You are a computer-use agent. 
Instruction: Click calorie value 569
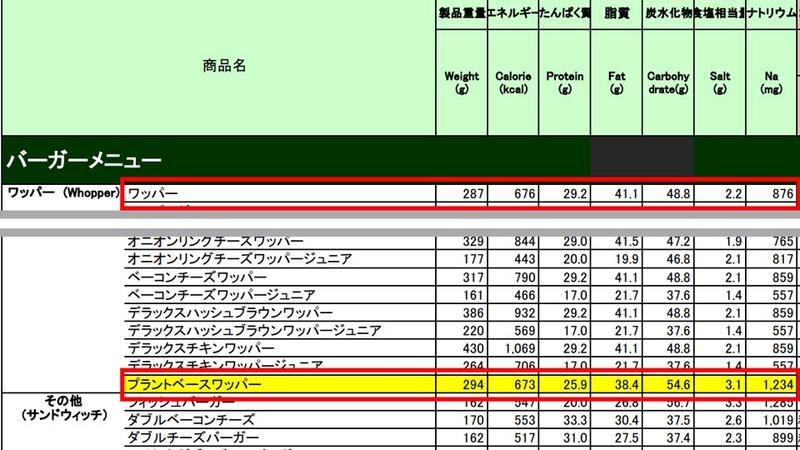click(524, 331)
